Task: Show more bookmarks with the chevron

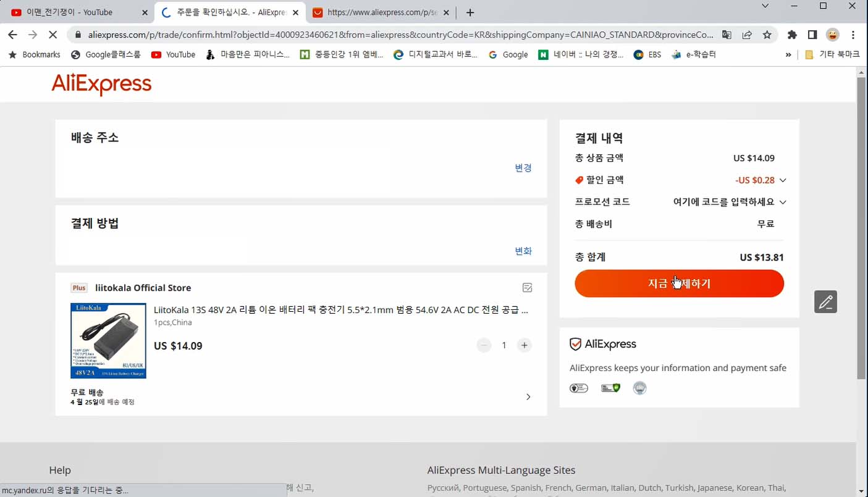Action: pyautogui.click(x=788, y=54)
